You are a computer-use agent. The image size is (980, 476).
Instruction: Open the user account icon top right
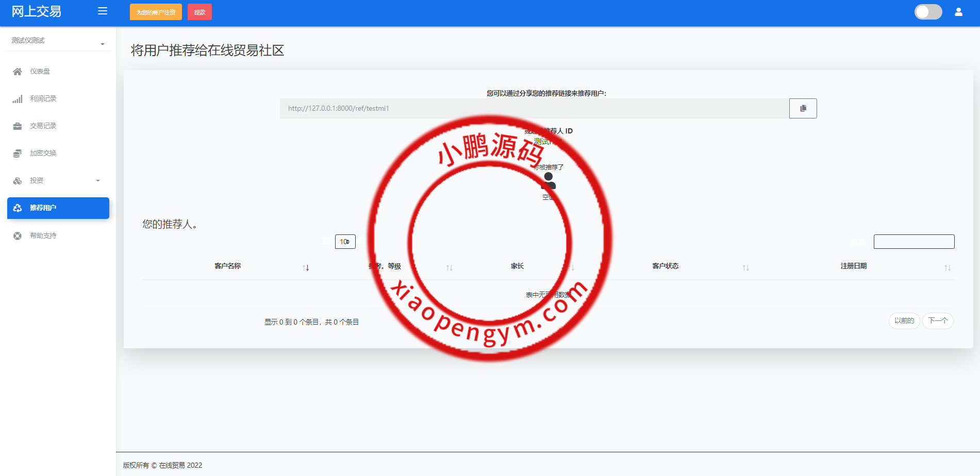click(x=958, y=11)
